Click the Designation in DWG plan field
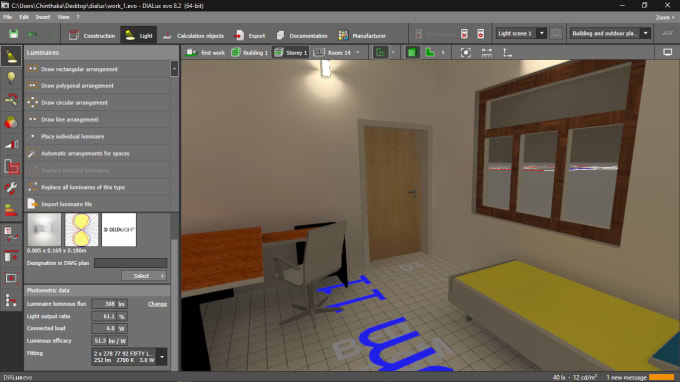Image resolution: width=680 pixels, height=382 pixels. point(131,263)
